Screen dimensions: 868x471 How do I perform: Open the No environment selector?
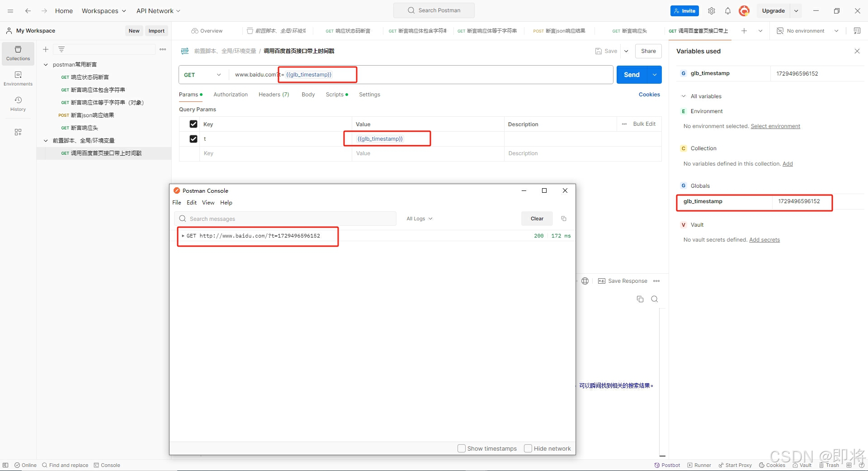(x=807, y=31)
